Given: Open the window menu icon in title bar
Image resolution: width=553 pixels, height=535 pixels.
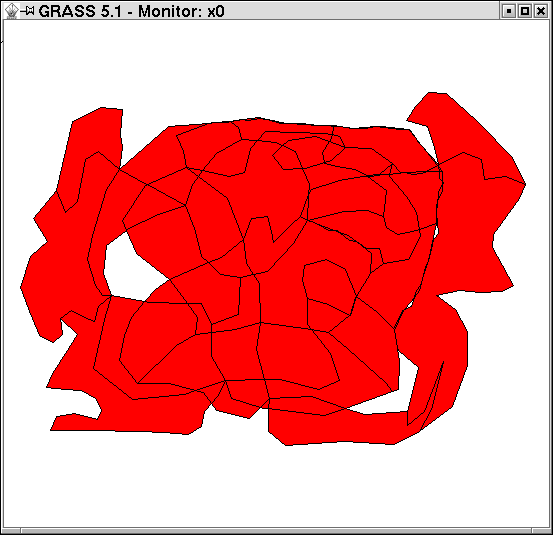Looking at the screenshot, I should point(11,11).
